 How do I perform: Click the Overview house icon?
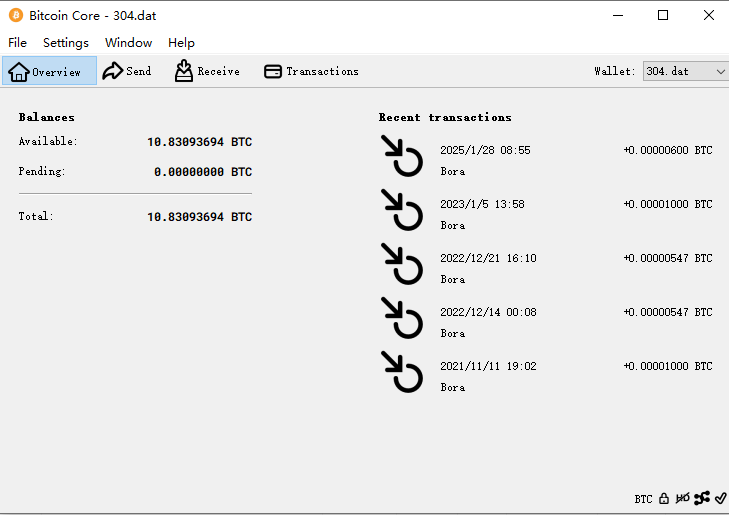(18, 71)
